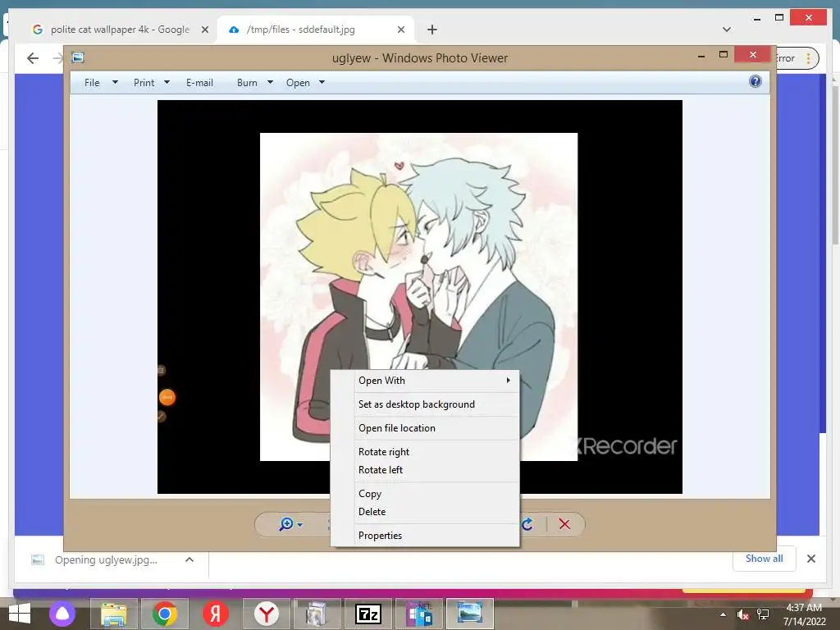The width and height of the screenshot is (840, 630).
Task: Open the Burn dropdown menu
Action: (x=255, y=83)
